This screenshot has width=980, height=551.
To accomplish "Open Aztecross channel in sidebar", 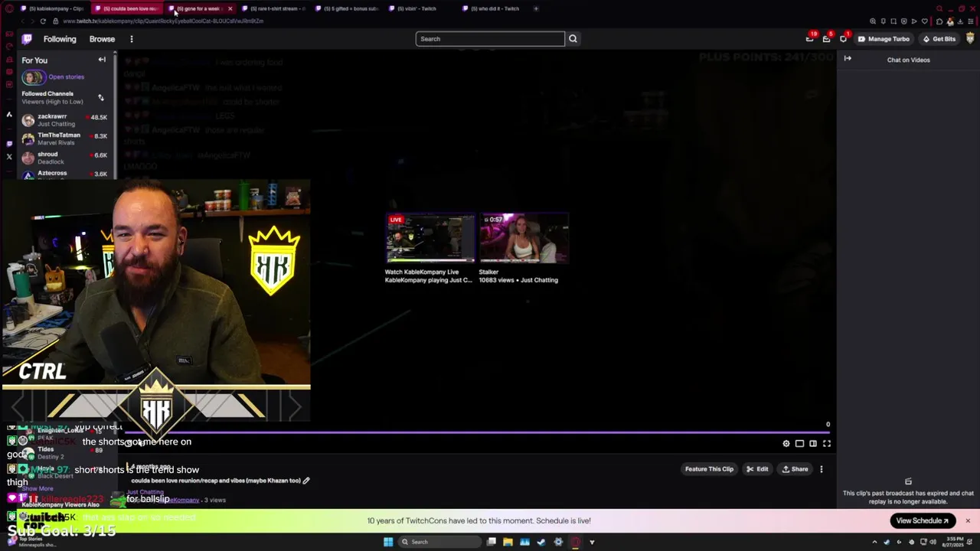I will pos(65,174).
